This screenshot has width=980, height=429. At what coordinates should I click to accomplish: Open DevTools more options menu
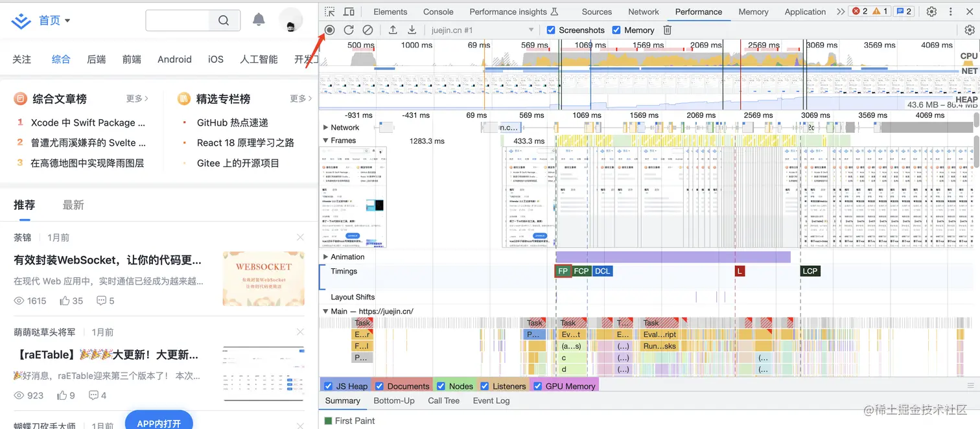(951, 12)
